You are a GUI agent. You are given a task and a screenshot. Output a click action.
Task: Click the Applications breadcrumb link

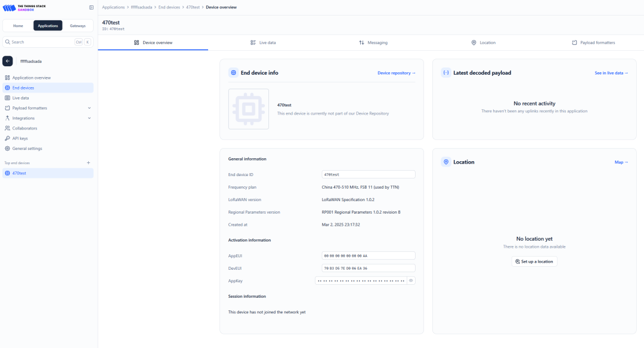(x=113, y=7)
